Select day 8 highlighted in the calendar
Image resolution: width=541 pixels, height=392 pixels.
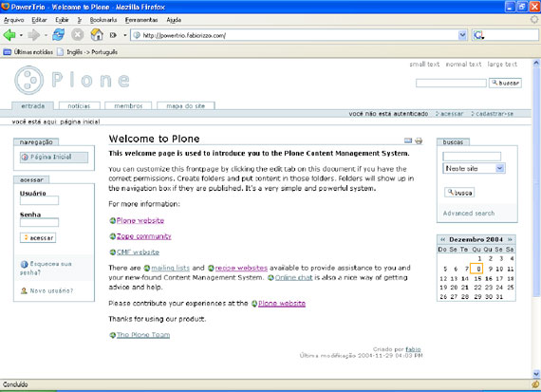tap(476, 269)
